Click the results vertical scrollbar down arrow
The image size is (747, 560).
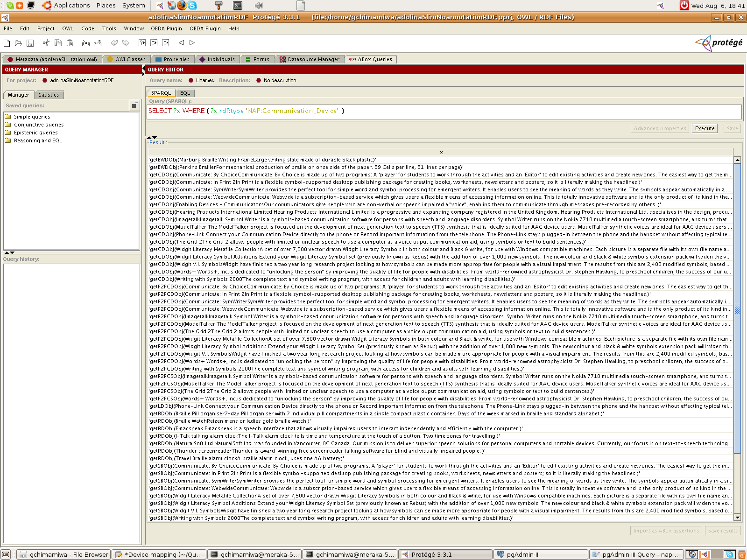pyautogui.click(x=738, y=517)
